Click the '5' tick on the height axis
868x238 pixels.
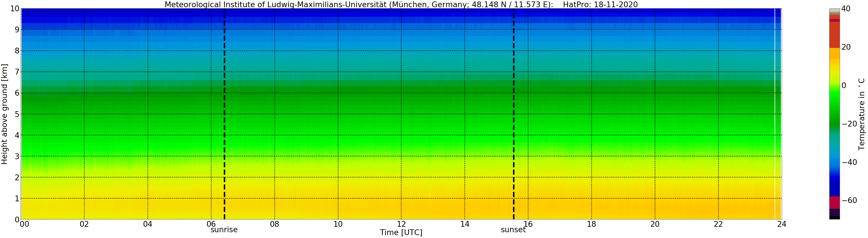(x=17, y=114)
